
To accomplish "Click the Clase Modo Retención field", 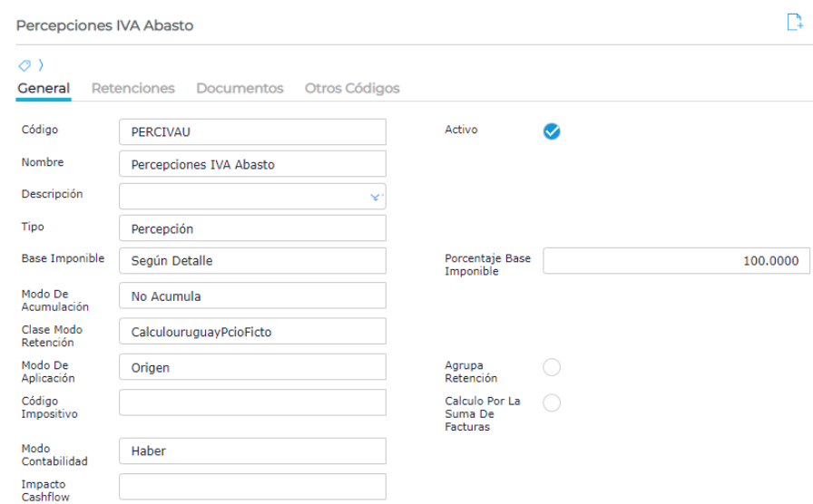I will pyautogui.click(x=252, y=332).
